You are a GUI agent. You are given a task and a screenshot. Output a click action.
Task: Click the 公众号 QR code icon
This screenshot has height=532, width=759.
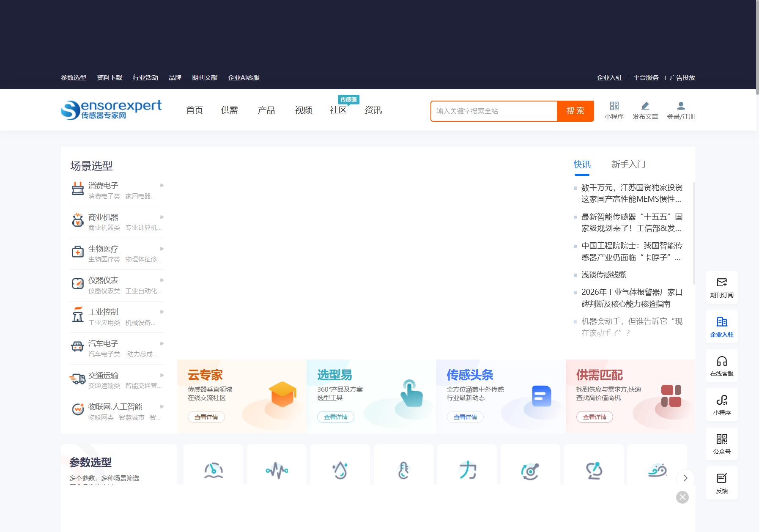722,439
